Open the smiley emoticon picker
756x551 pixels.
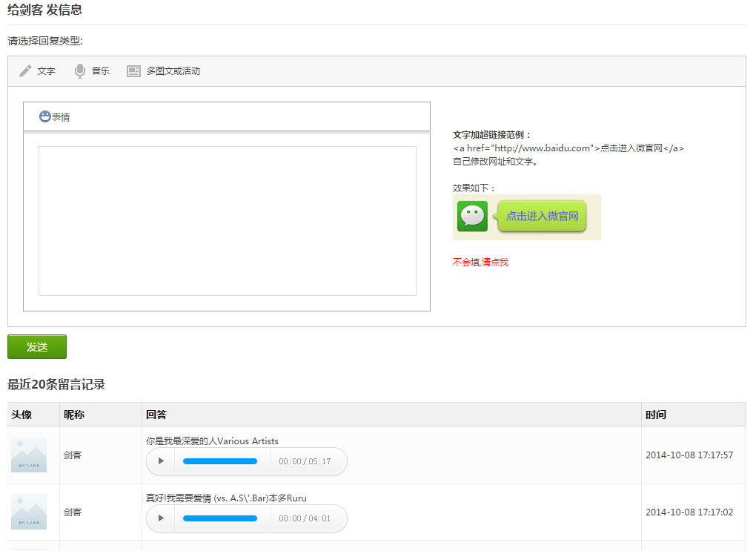coord(44,116)
